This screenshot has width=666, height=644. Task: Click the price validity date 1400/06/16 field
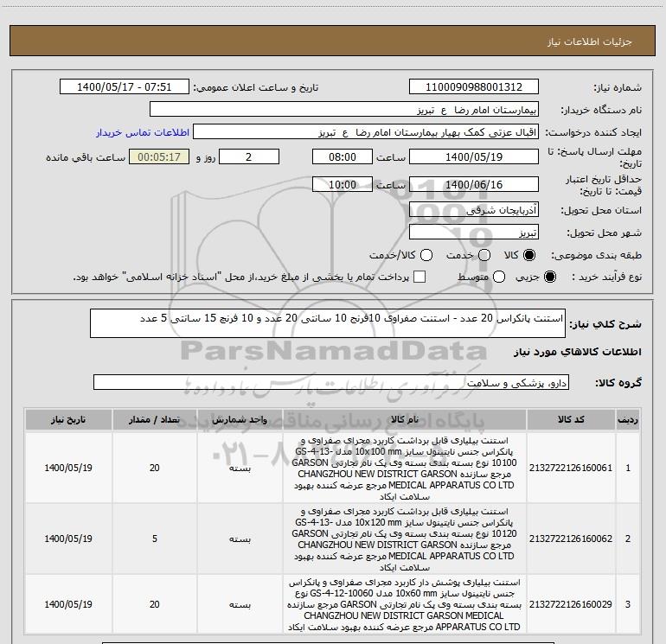pos(474,185)
